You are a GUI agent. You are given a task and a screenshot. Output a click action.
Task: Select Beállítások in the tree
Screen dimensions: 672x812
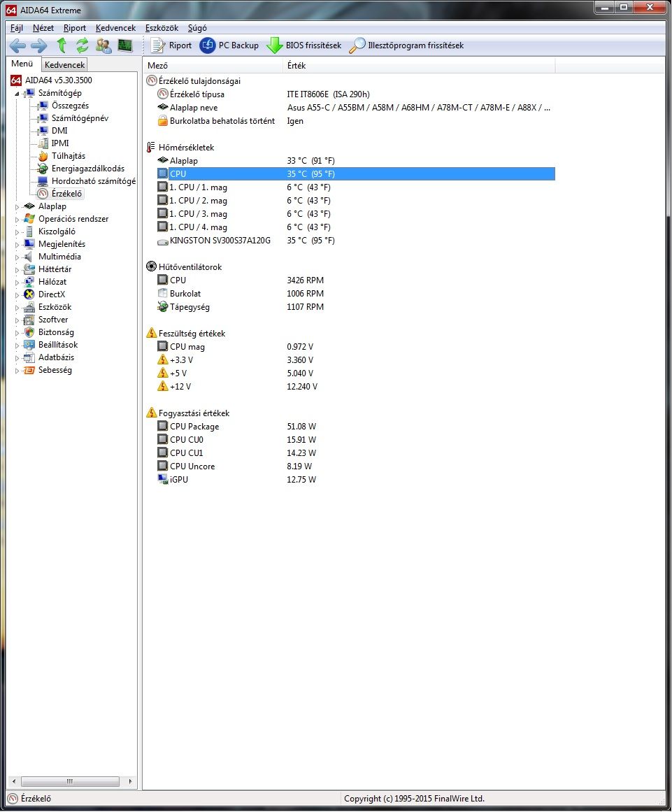click(58, 344)
